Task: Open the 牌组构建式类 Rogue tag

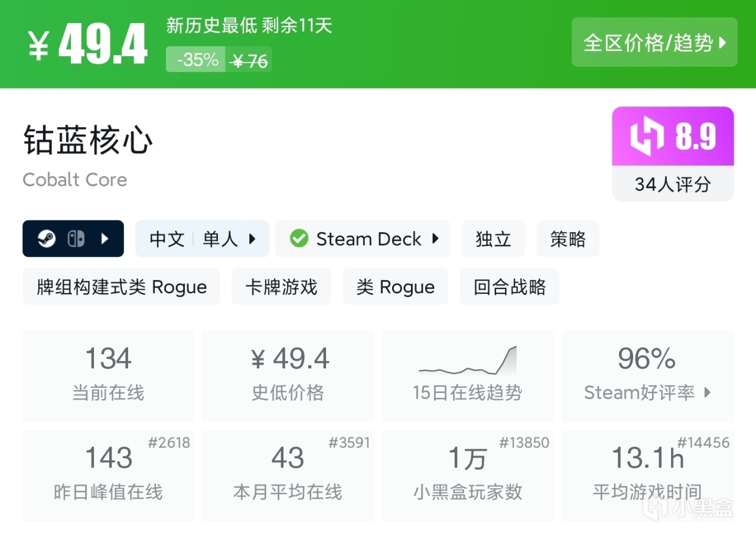Action: 122,287
